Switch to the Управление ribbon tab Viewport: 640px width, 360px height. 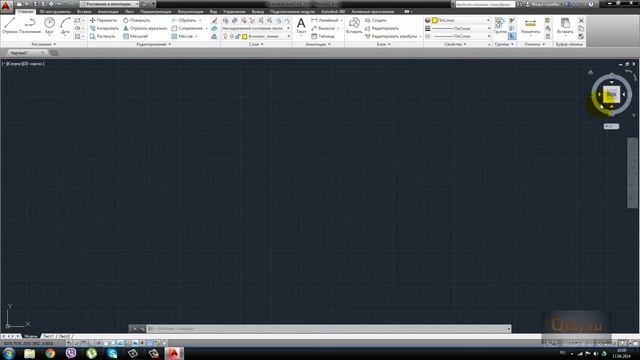[x=234, y=11]
